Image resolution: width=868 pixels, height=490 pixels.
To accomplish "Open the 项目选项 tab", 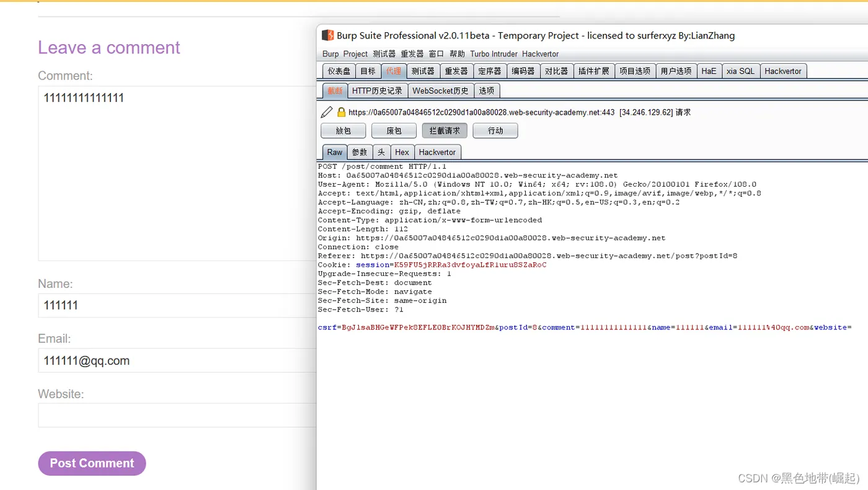I will pos(635,71).
